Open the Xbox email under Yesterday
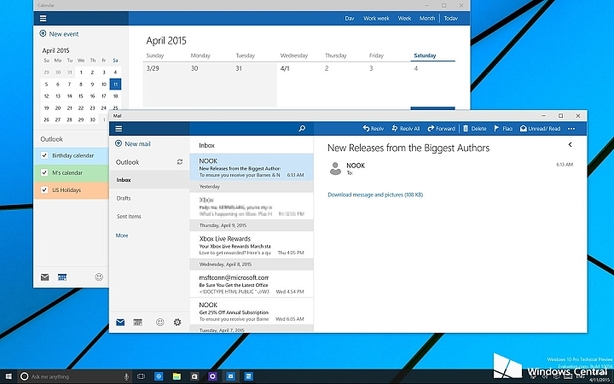The width and height of the screenshot is (614, 384). point(251,206)
